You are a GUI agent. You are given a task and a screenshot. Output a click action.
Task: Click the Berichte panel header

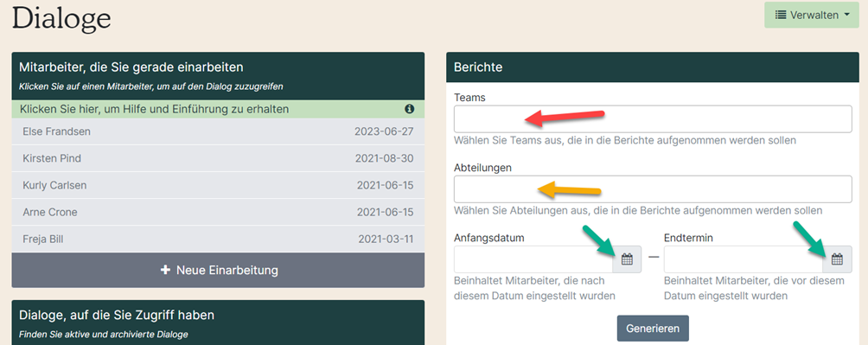[653, 67]
